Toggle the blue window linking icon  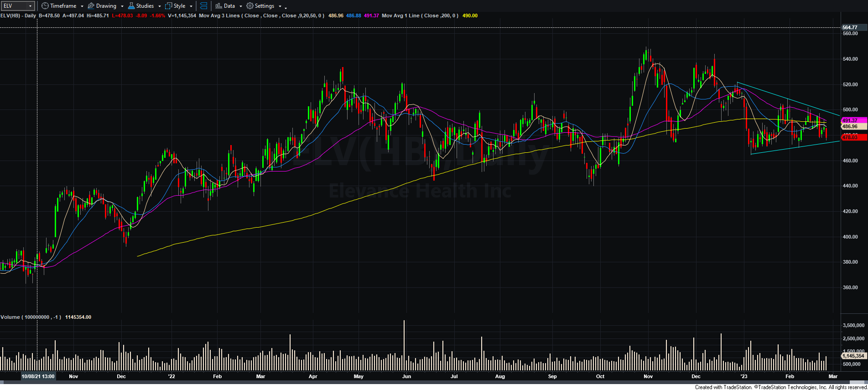204,6
